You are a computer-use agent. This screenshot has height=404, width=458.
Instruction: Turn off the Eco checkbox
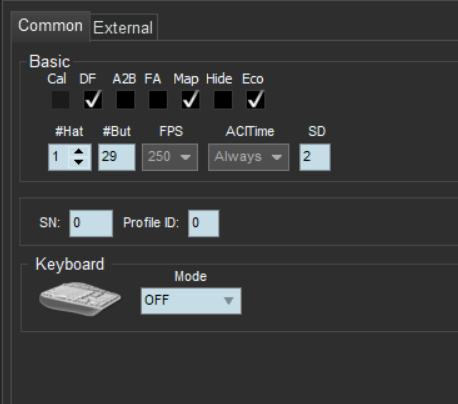[x=255, y=100]
